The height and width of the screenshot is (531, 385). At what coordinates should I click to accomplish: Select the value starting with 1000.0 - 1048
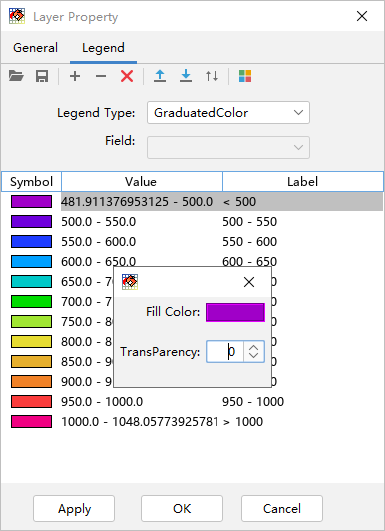tap(139, 422)
